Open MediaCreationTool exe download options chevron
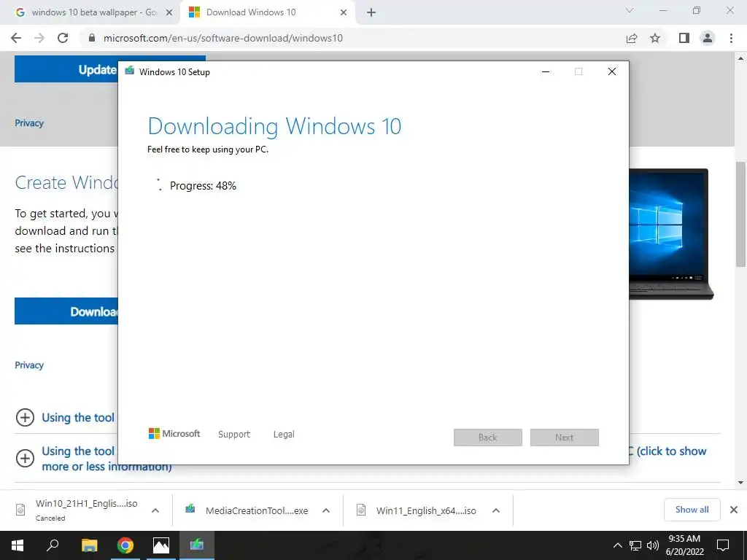747x560 pixels. coord(326,510)
